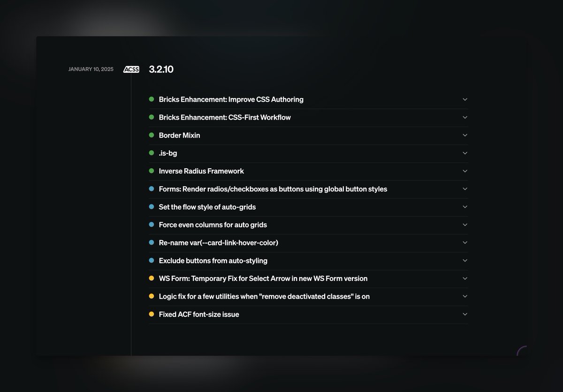Expand the Exclude buttons from auto-styling chevron

point(465,260)
